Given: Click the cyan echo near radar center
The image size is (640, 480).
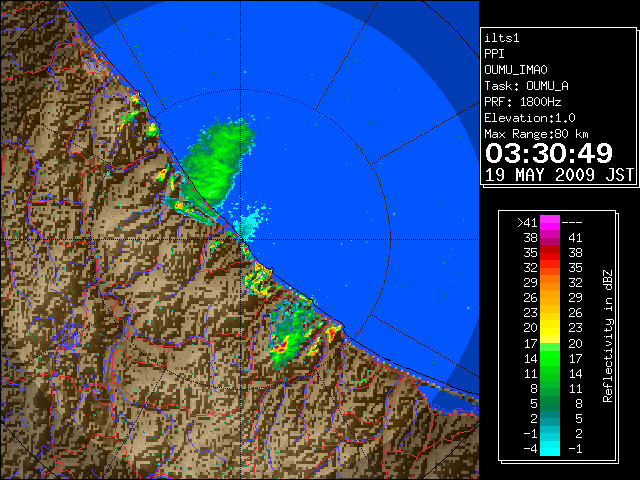Looking at the screenshot, I should tap(249, 220).
